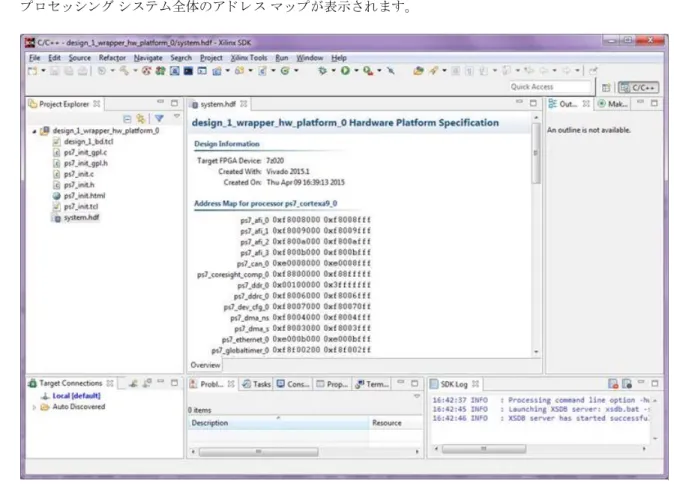The width and height of the screenshot is (674, 484).
Task: Click the Problems view horizontal scrollbar thumb
Action: [258, 452]
